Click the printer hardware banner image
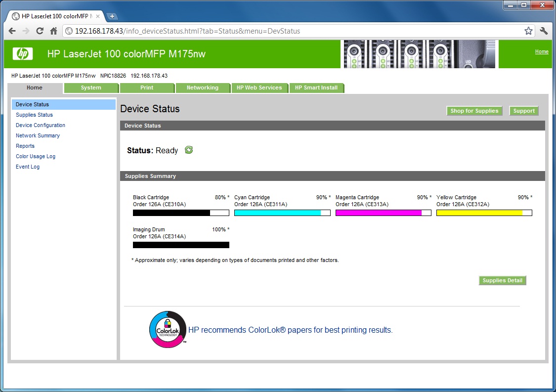 420,54
